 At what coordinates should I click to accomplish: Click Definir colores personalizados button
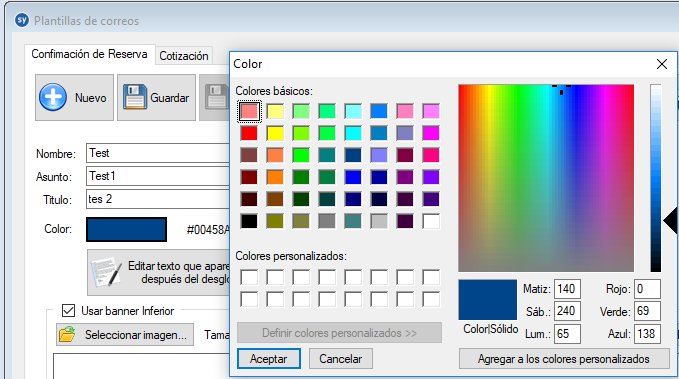(340, 333)
